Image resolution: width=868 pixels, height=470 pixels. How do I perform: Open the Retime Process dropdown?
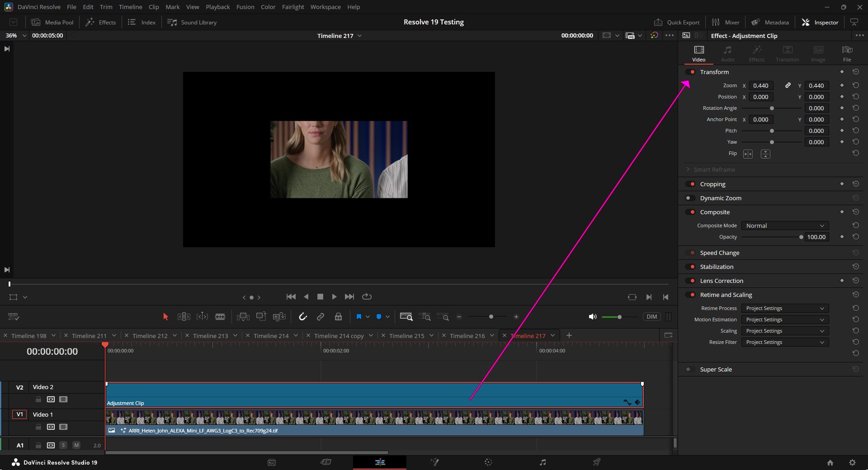click(x=785, y=308)
